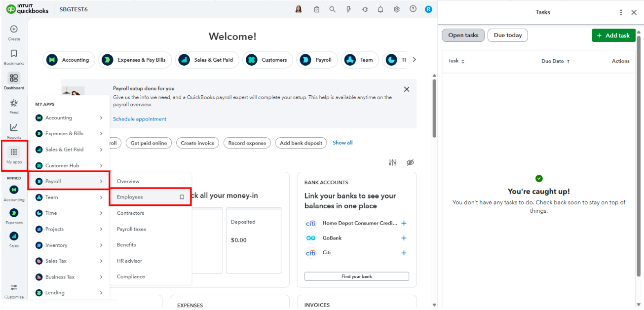Expand Projects submenu in My Apps
The width and height of the screenshot is (644, 310).
pos(101,229)
